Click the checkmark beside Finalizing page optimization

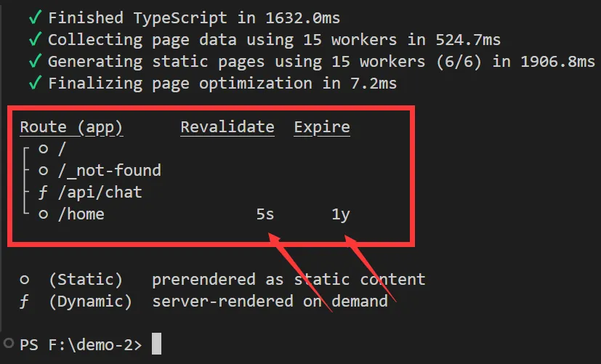pyautogui.click(x=33, y=83)
